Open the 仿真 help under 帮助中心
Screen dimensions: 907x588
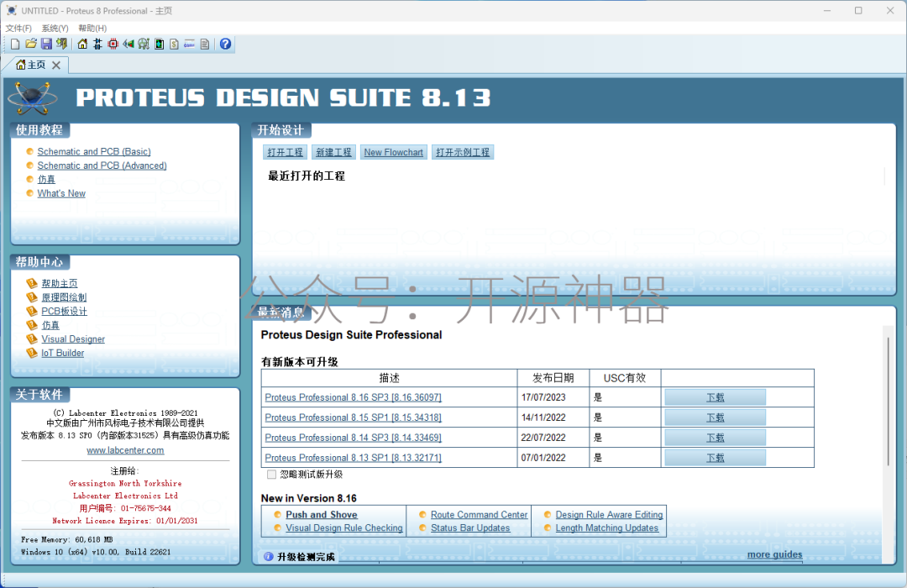(50, 325)
